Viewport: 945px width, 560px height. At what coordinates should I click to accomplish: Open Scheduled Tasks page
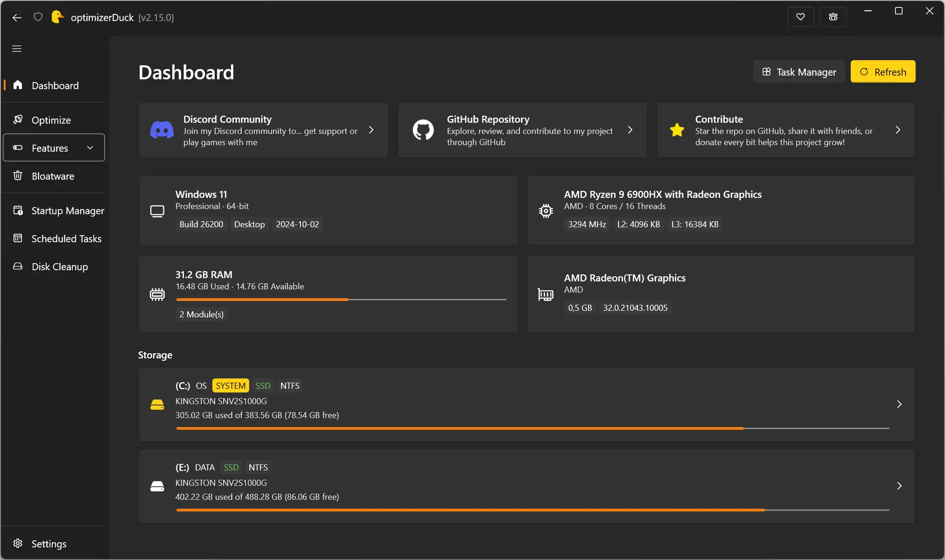[54, 238]
